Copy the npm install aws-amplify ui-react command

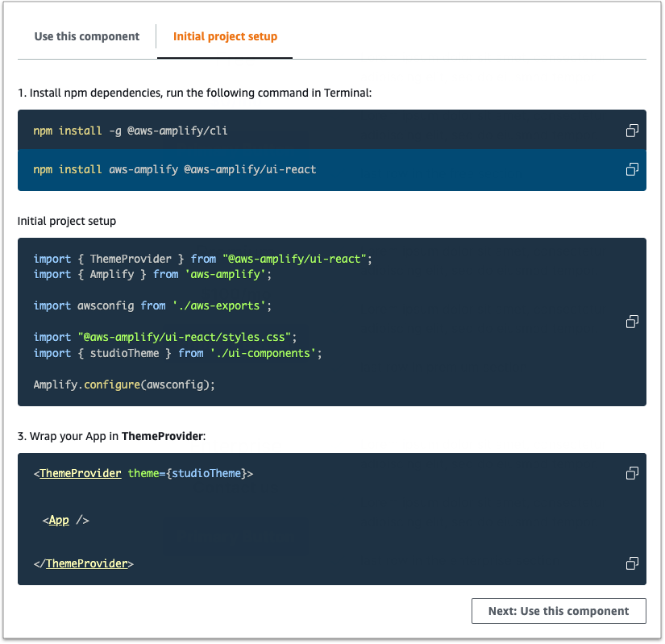pyautogui.click(x=632, y=169)
